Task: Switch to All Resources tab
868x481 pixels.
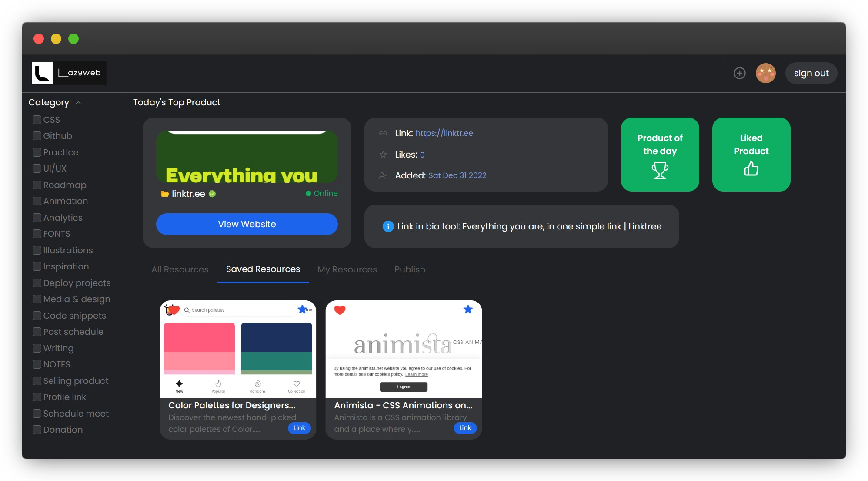Action: (180, 269)
